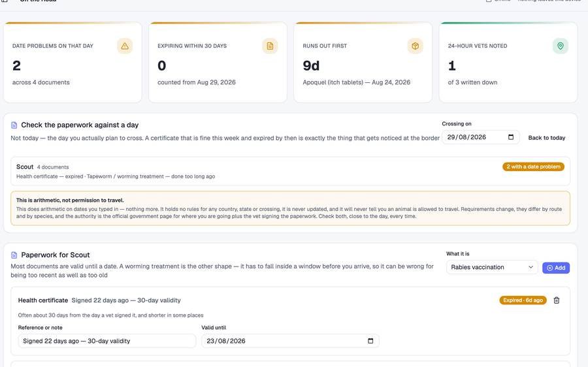
Task: Add a document with the Add button
Action: (x=556, y=268)
